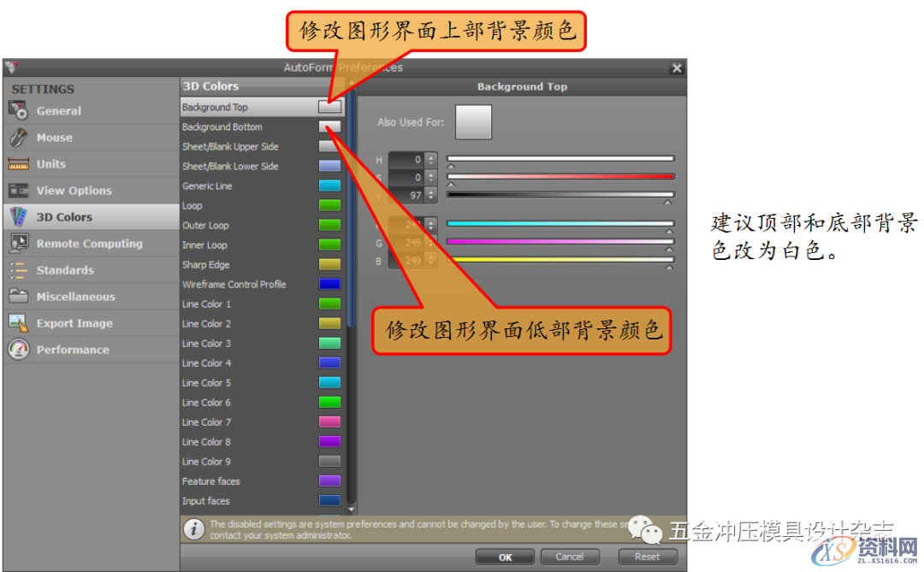The image size is (924, 572).
Task: Select the Export Image icon
Action: (x=18, y=322)
